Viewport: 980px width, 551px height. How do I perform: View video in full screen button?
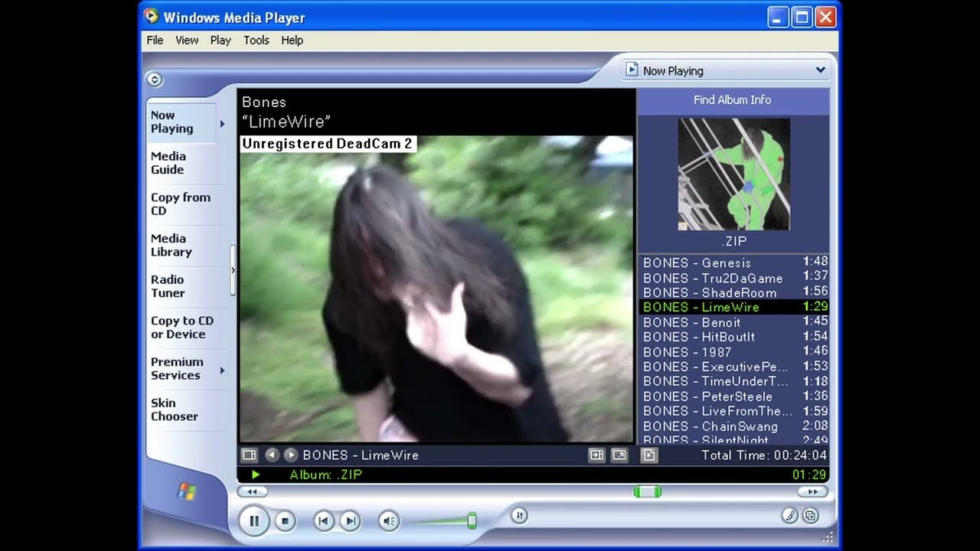[619, 455]
